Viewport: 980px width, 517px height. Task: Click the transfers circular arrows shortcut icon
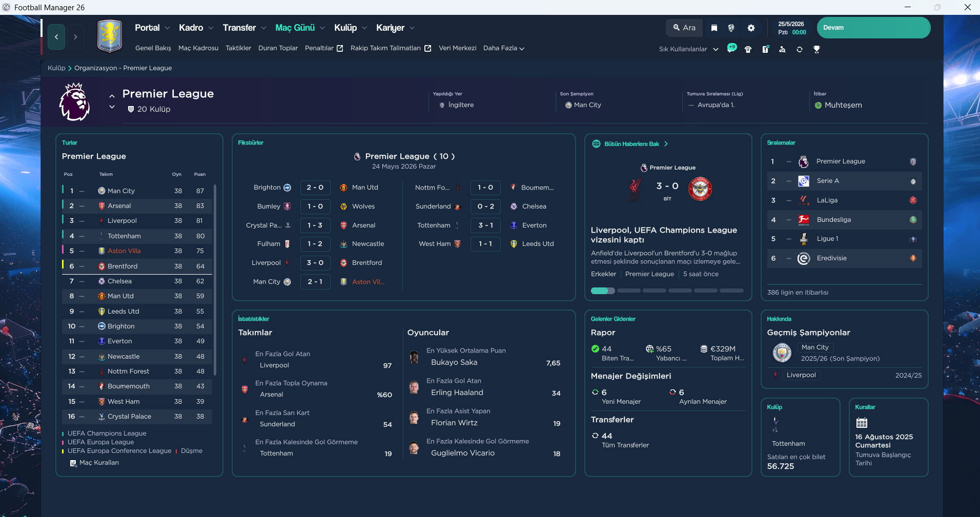[x=799, y=50]
